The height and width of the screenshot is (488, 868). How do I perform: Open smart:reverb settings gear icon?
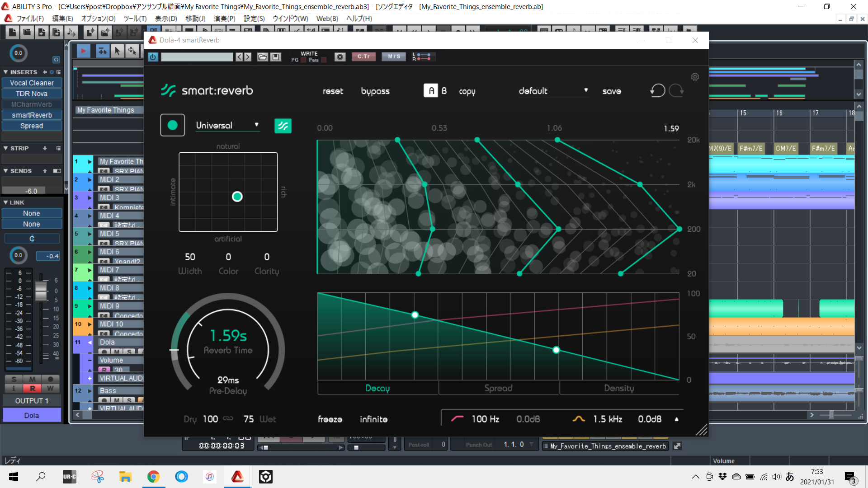[695, 77]
